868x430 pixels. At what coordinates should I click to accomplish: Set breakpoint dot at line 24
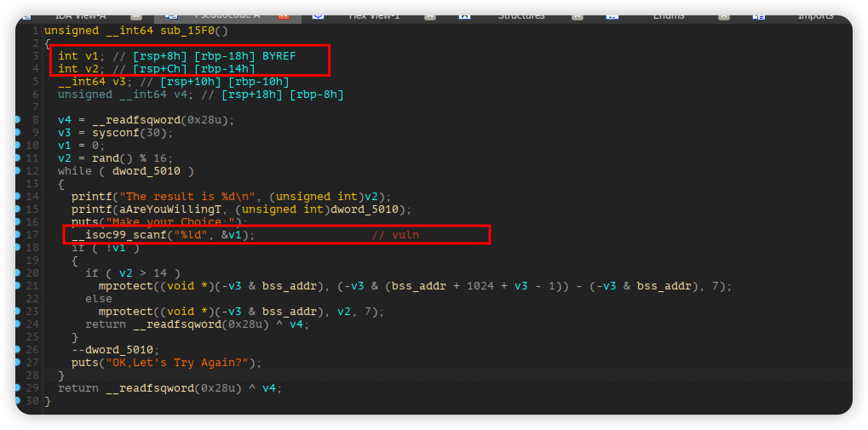tap(17, 324)
